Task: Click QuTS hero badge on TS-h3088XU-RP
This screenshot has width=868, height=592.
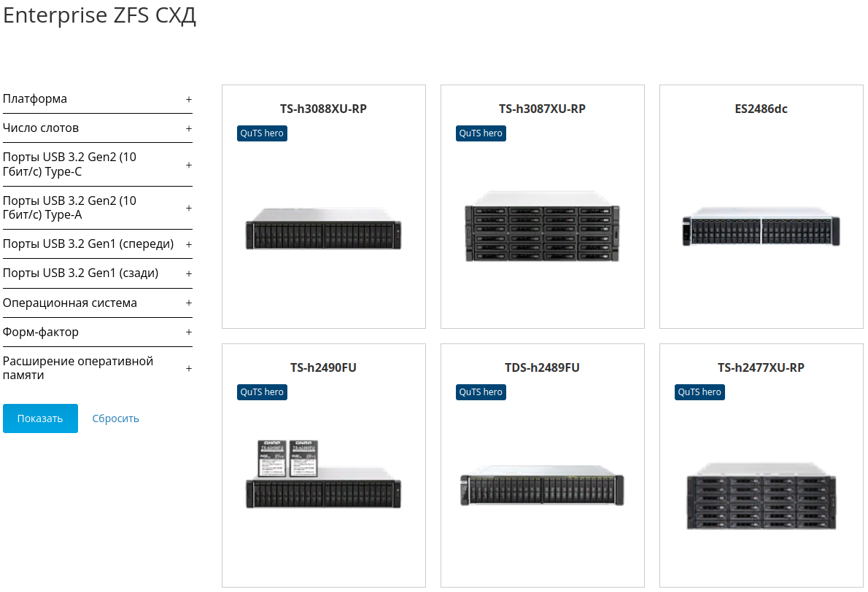Action: pyautogui.click(x=262, y=133)
